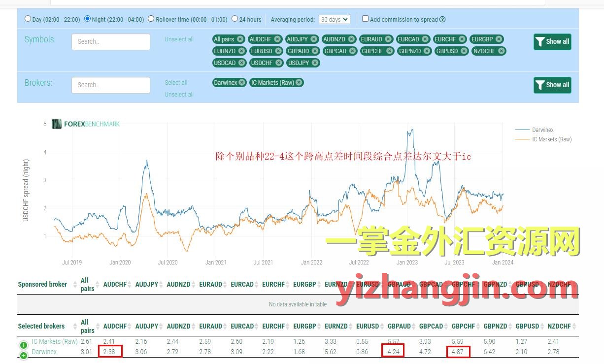Remove the Darwinex broker tag
This screenshot has height=364, width=604.
tap(242, 83)
